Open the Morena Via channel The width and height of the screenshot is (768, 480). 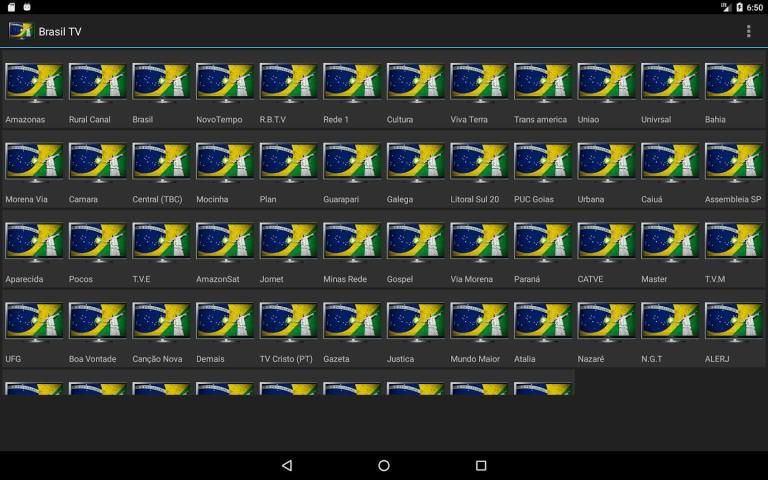click(33, 164)
